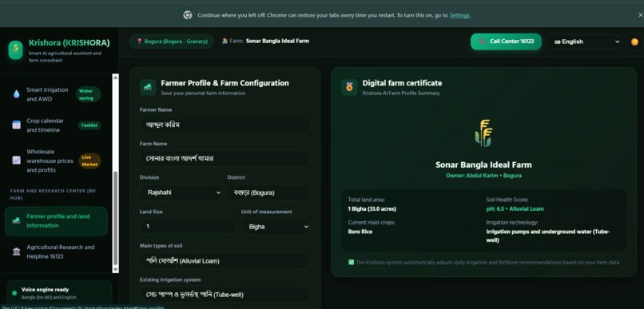The image size is (644, 309).
Task: Click the Existing irrigation system field
Action: point(225,294)
